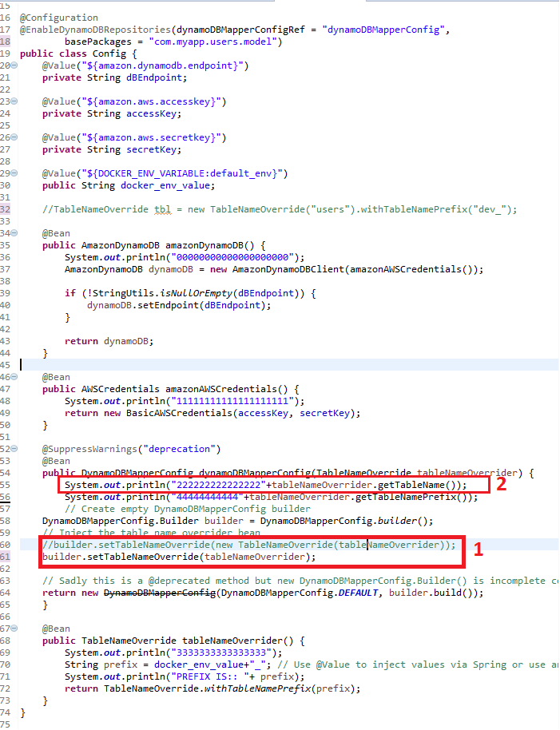This screenshot has height=730, width=560.
Task: Collapse the fold at line 26 secretkey annotation
Action: point(14,137)
